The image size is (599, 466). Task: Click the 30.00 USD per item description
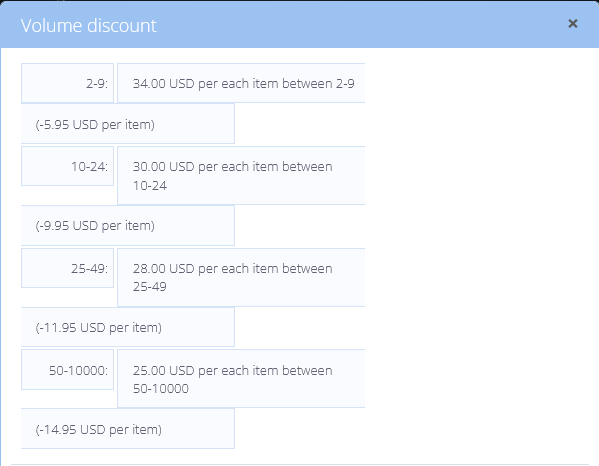coord(241,176)
